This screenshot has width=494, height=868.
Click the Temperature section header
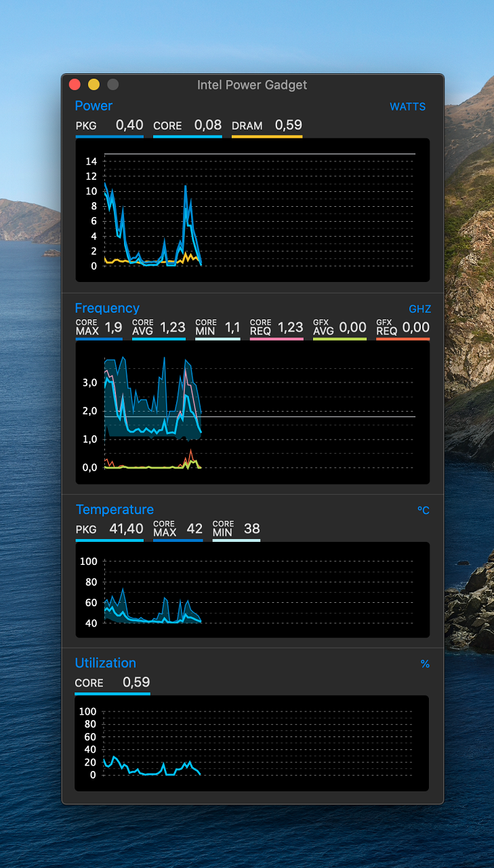tap(115, 509)
